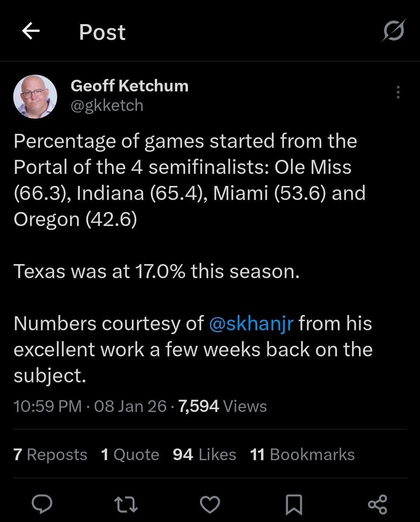Repost using the arrows icon
Image resolution: width=420 pixels, height=522 pixels.
click(x=126, y=504)
